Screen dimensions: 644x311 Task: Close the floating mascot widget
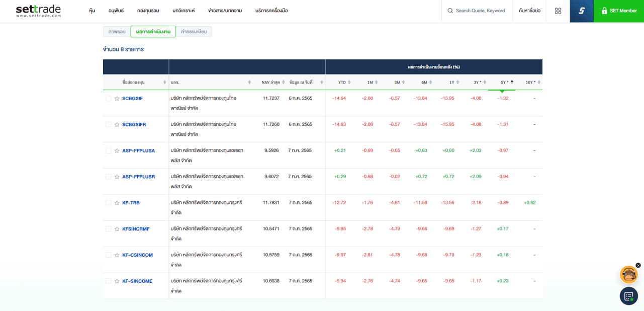[638, 265]
